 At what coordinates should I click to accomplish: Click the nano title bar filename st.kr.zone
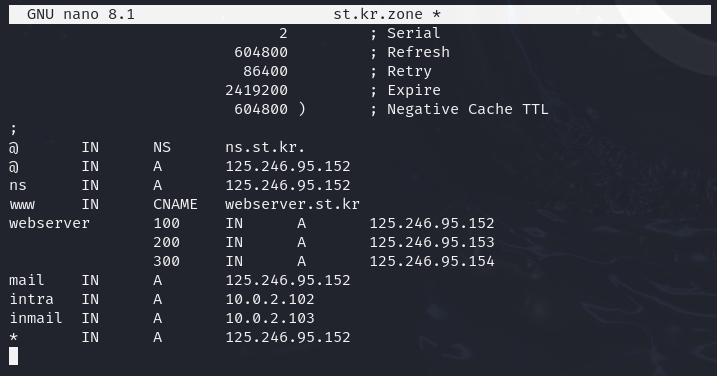(x=378, y=14)
